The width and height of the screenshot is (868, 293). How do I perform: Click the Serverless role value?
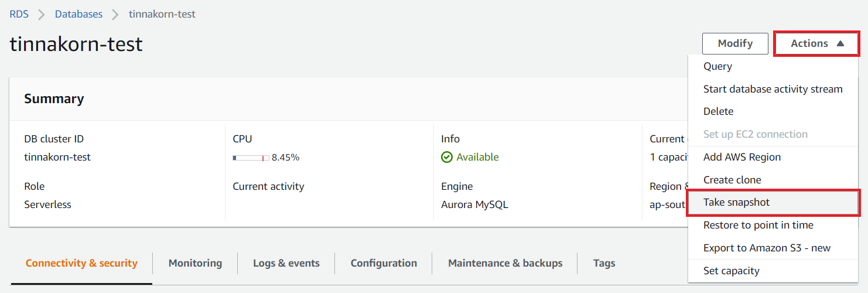[47, 205]
